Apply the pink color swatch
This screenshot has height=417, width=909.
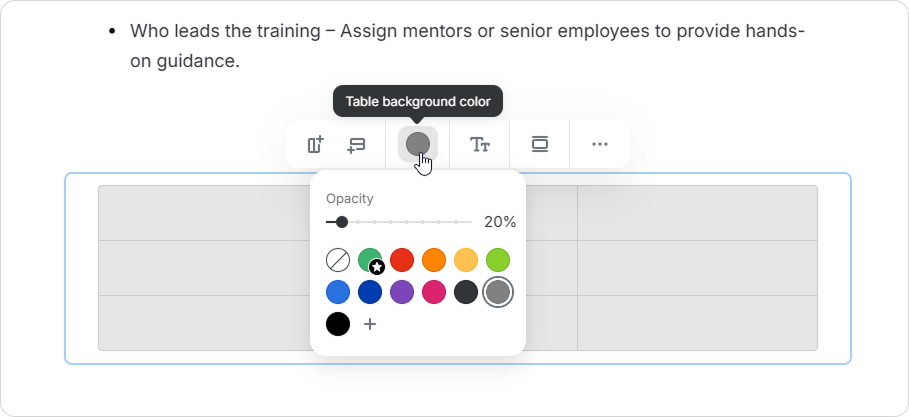[x=434, y=292]
